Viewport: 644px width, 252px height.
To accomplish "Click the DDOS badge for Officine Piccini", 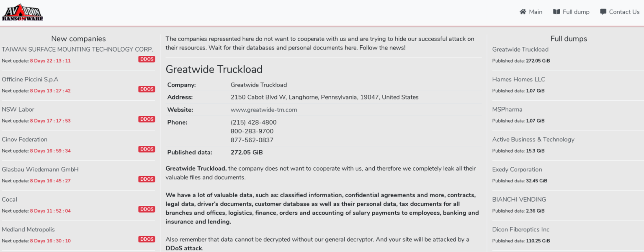I will (x=147, y=89).
